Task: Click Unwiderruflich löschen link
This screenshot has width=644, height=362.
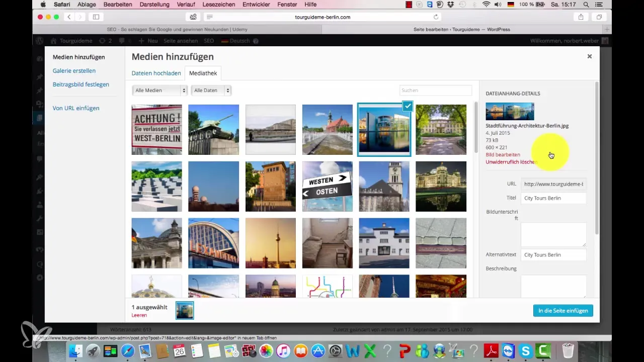Action: [511, 162]
